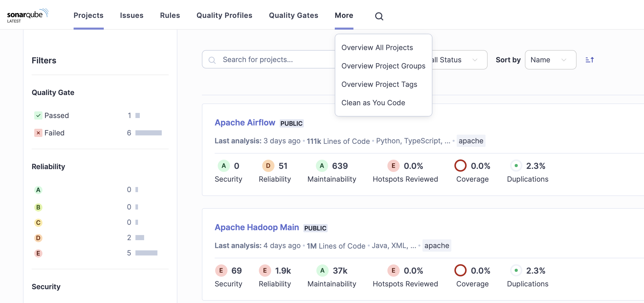
Task: Collapse the More navigation menu
Action: tap(344, 16)
